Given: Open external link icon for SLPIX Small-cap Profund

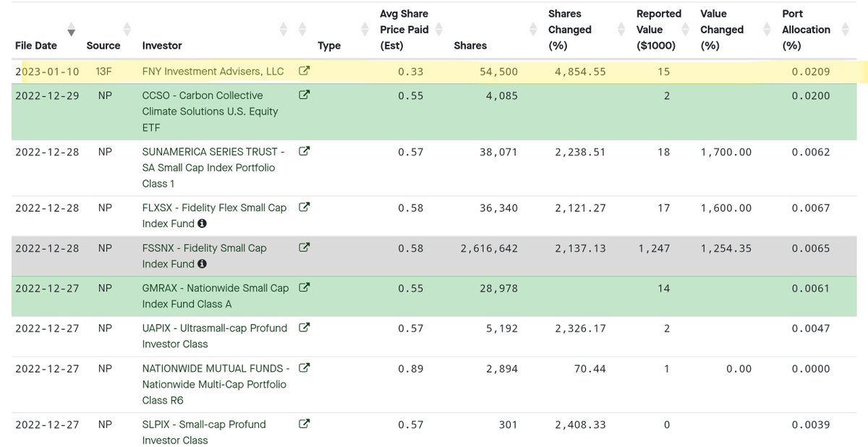Looking at the screenshot, I should click(305, 424).
